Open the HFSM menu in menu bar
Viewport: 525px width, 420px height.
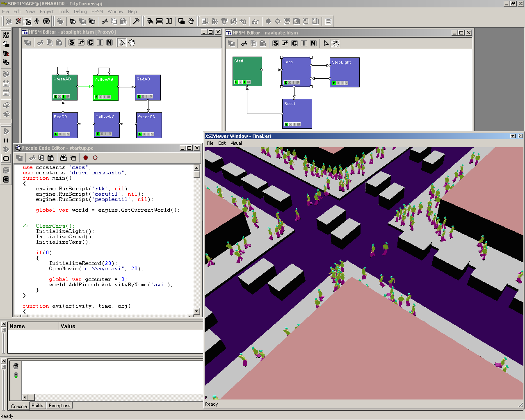click(x=97, y=11)
